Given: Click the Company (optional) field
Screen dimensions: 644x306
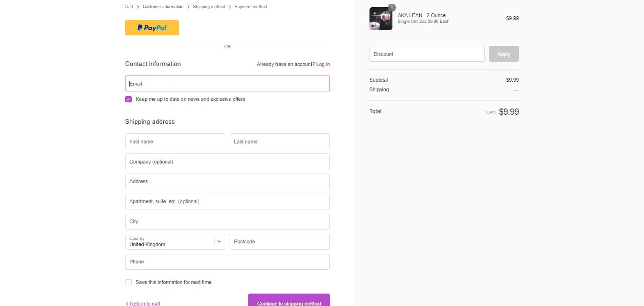Looking at the screenshot, I should 227,162.
